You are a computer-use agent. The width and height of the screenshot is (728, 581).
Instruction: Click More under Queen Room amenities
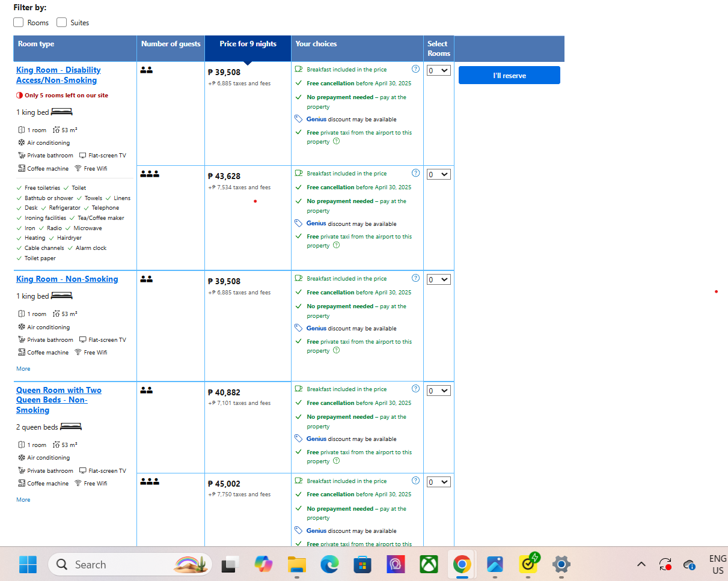tap(23, 500)
